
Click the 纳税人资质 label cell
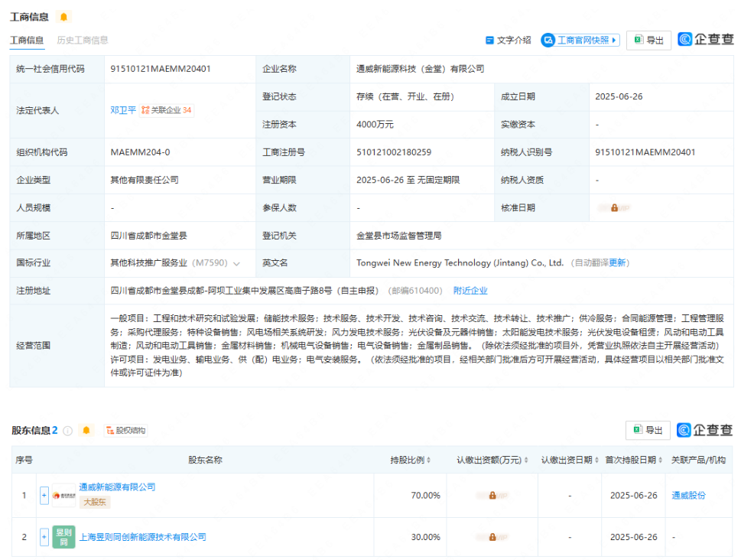542,180
